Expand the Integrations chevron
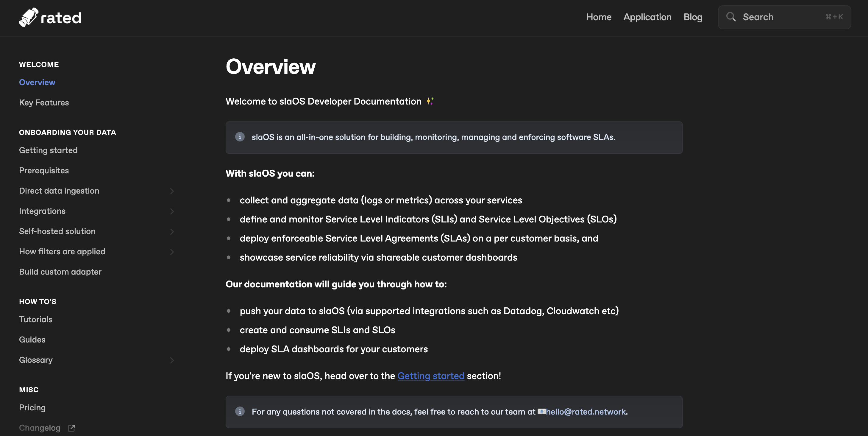 (172, 211)
